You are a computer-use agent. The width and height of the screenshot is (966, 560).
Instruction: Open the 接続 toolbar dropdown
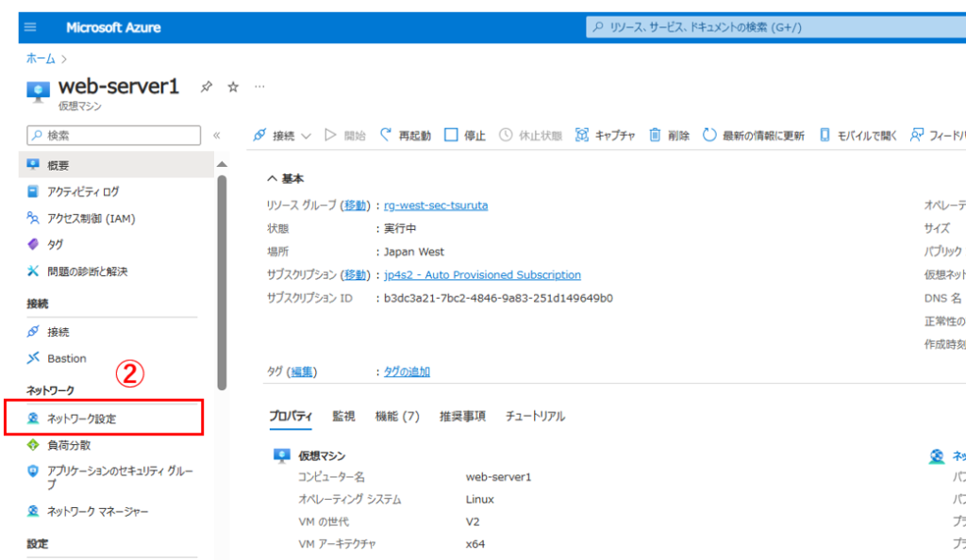[x=282, y=136]
